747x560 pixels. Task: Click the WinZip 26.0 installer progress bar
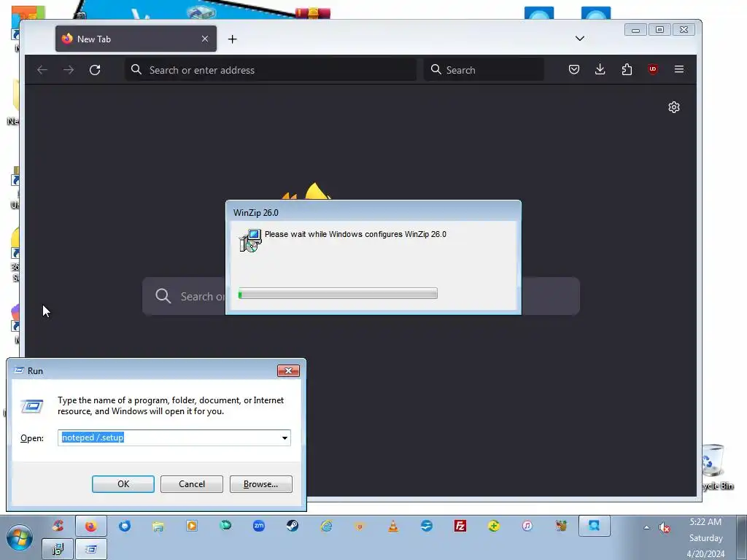pos(338,294)
